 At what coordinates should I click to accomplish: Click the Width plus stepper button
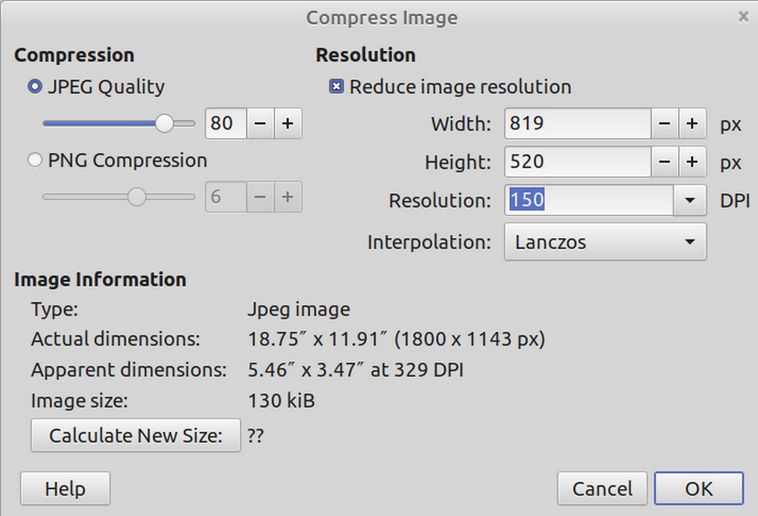[x=691, y=125]
